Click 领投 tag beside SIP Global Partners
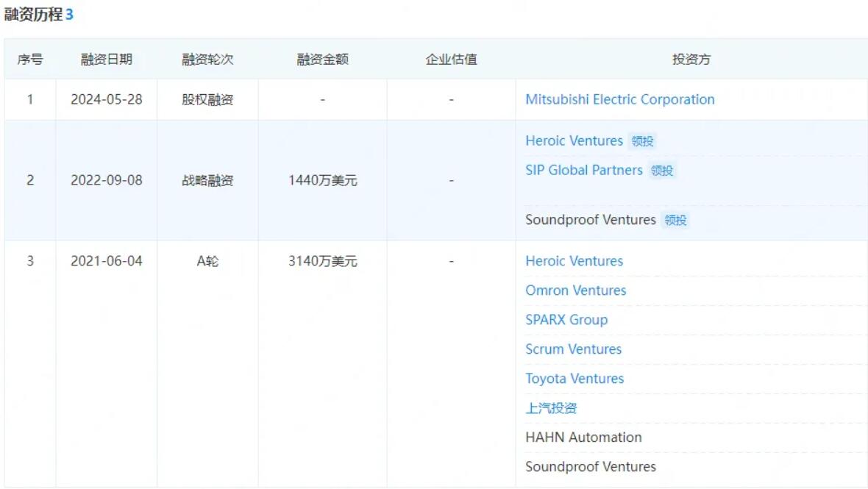 click(661, 171)
